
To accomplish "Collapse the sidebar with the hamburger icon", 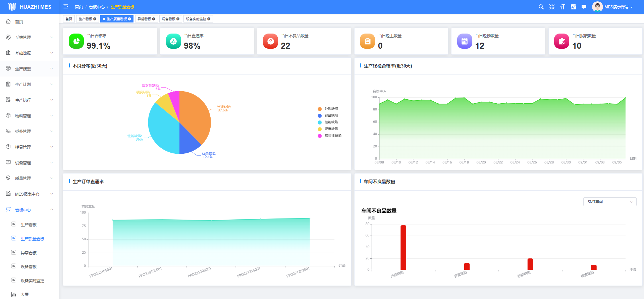I will [x=66, y=7].
